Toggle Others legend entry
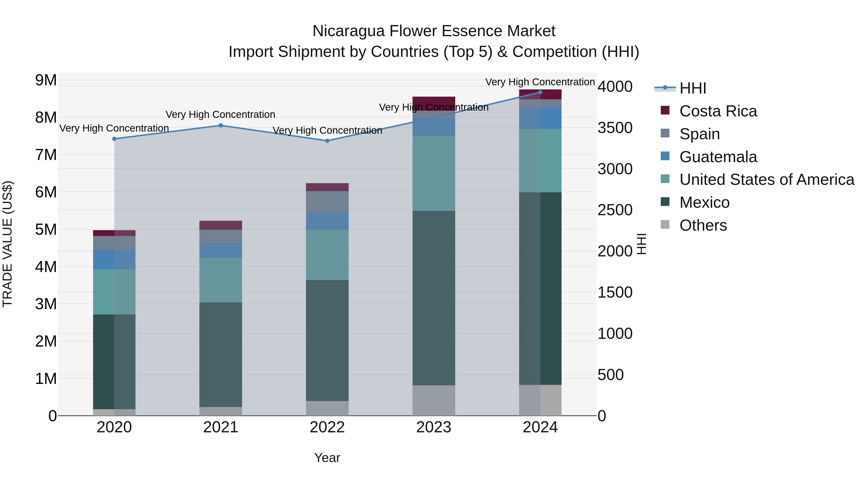 [693, 225]
